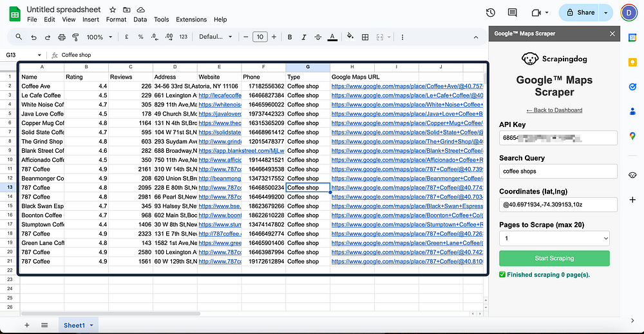Open the Coffee Ave Google Maps URL link

pos(407,86)
